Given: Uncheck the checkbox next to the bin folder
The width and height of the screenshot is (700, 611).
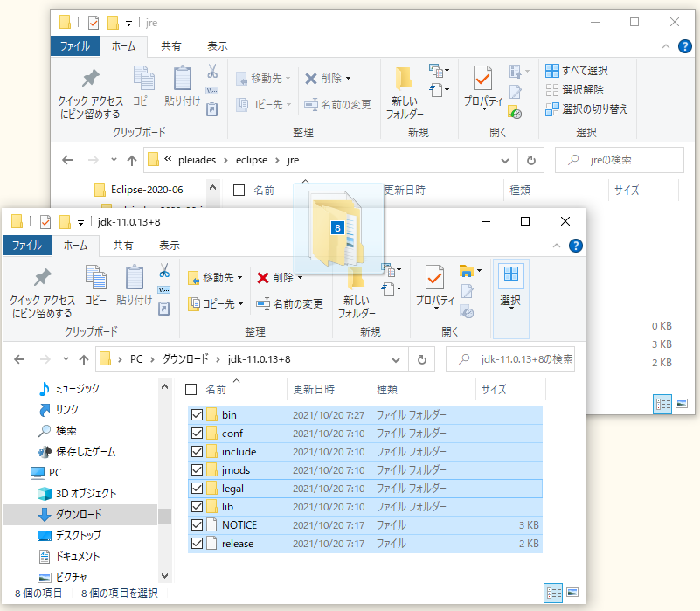Looking at the screenshot, I should (197, 414).
